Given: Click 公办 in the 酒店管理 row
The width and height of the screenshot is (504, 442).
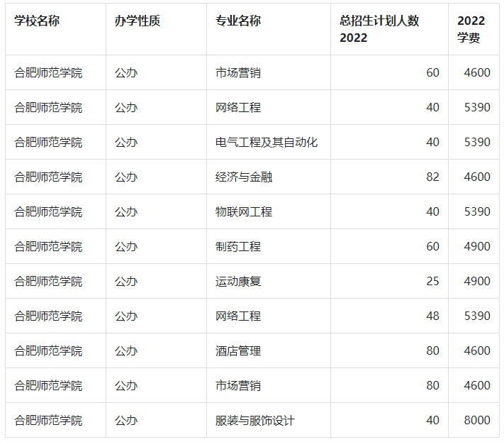Looking at the screenshot, I should (x=126, y=350).
